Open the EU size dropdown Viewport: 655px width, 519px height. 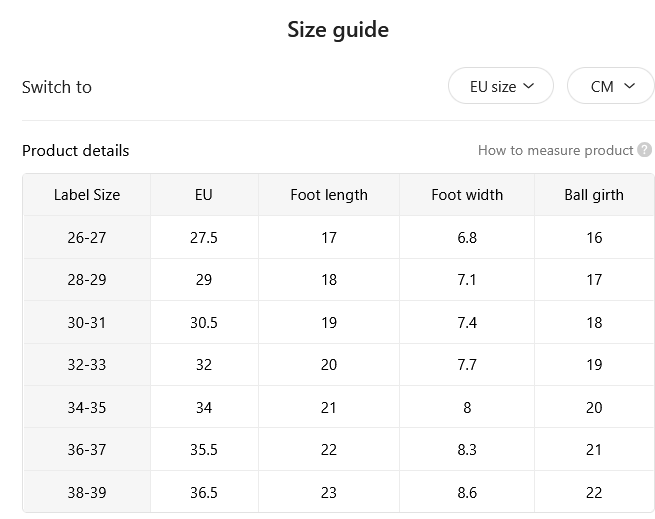501,86
